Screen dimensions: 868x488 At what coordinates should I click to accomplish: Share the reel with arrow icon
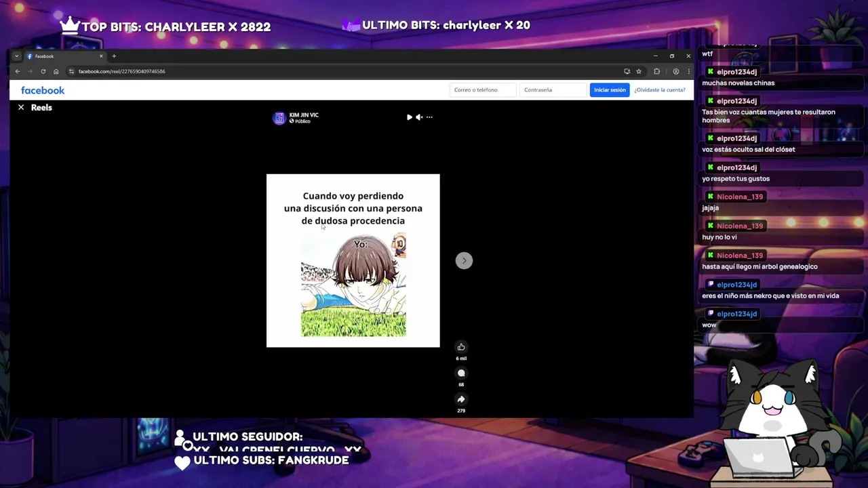(461, 399)
